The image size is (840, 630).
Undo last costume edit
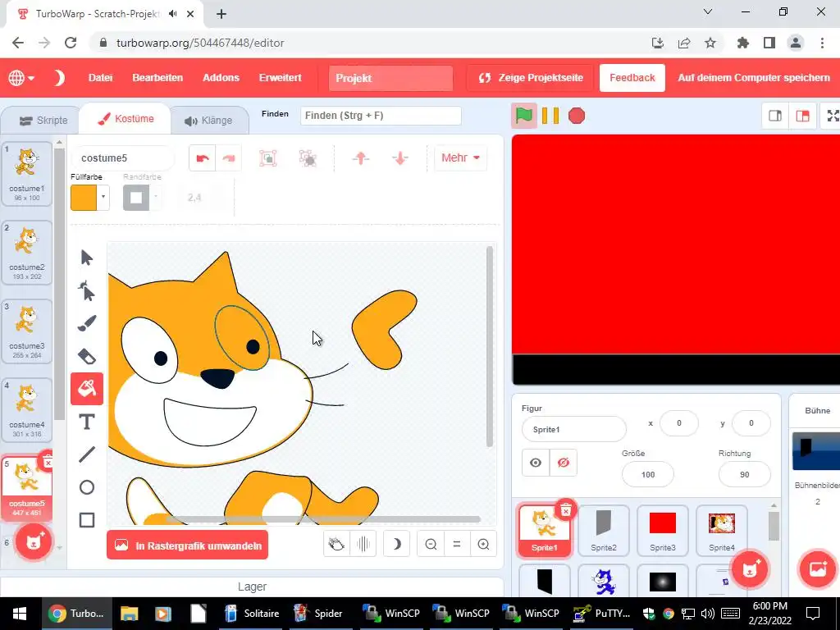[x=203, y=158]
